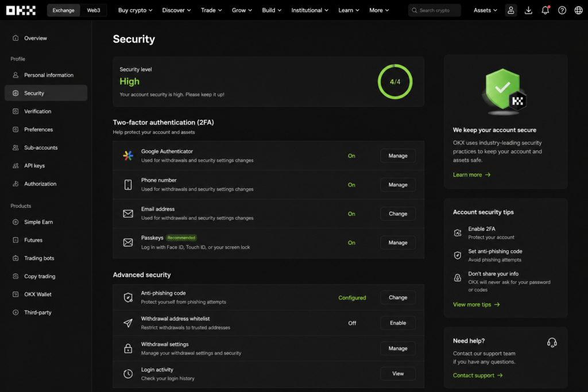Open Overview in the sidebar

(x=46, y=38)
